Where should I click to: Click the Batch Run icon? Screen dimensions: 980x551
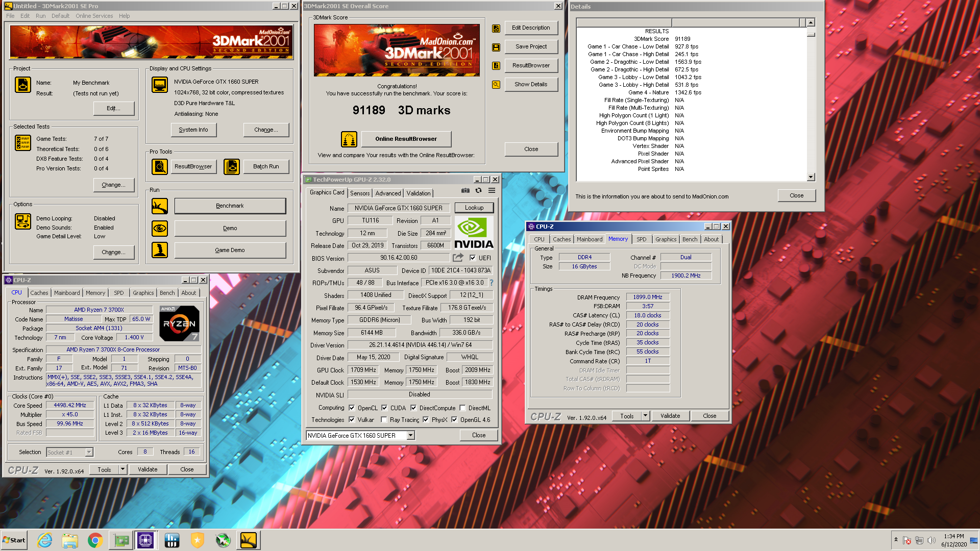pyautogui.click(x=232, y=167)
